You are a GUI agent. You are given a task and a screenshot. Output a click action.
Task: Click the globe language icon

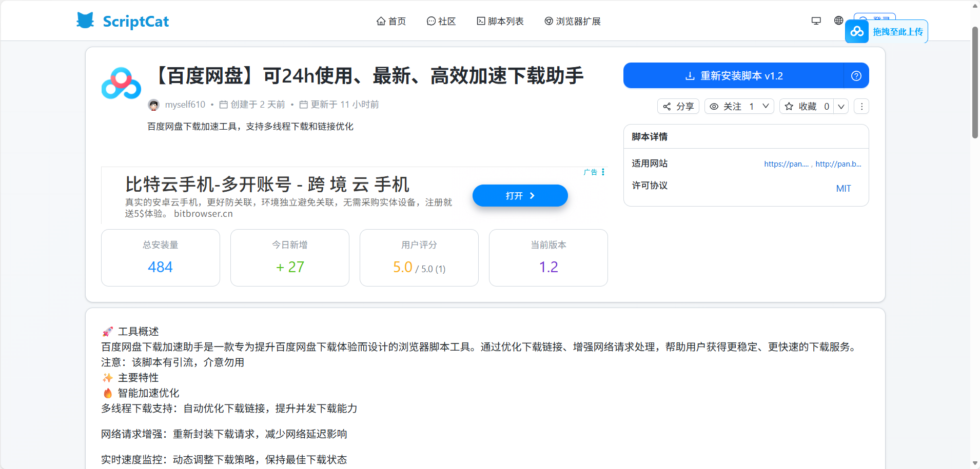838,21
